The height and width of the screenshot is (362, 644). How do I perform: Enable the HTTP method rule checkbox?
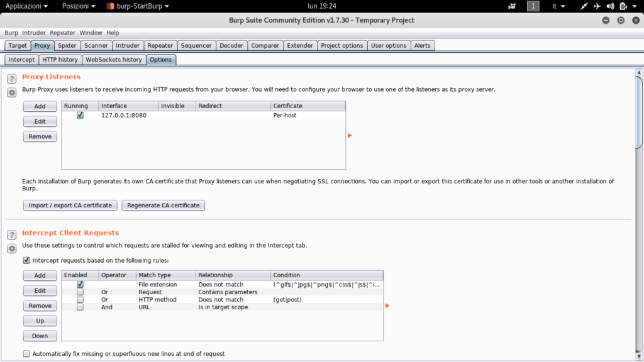[x=80, y=300]
